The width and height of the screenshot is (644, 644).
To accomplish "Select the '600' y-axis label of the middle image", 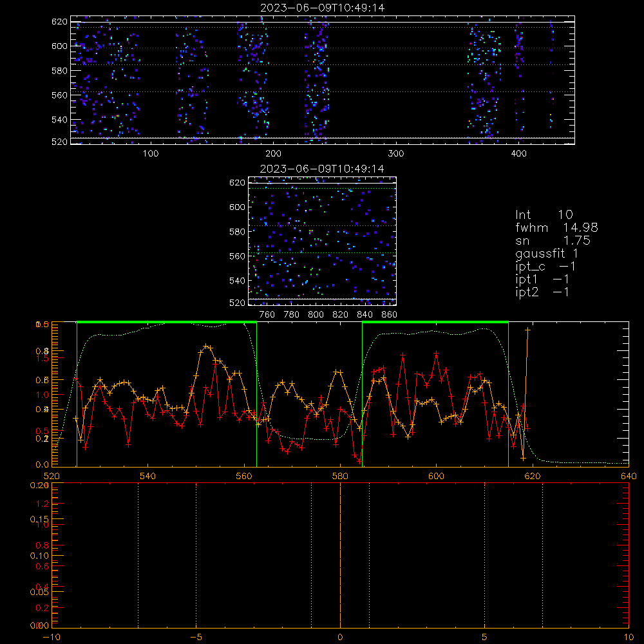I will (x=238, y=207).
